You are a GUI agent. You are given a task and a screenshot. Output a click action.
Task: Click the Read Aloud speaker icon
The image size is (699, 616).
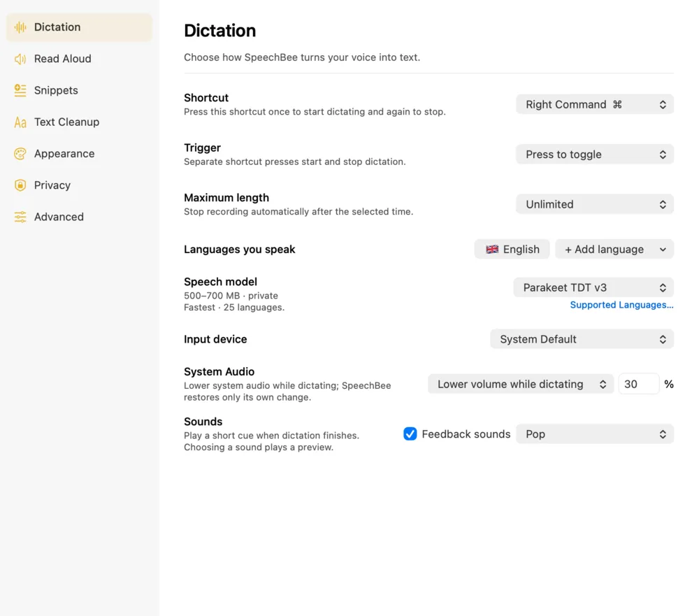click(20, 59)
